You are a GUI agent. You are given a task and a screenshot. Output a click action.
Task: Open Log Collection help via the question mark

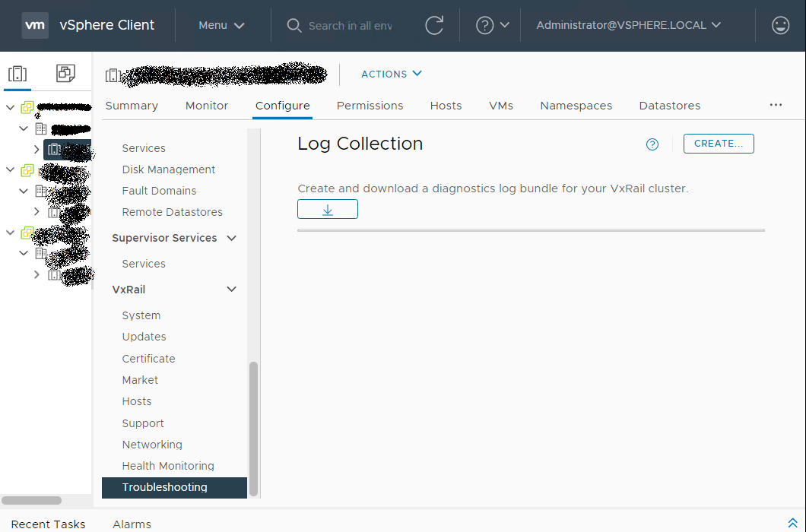click(652, 144)
